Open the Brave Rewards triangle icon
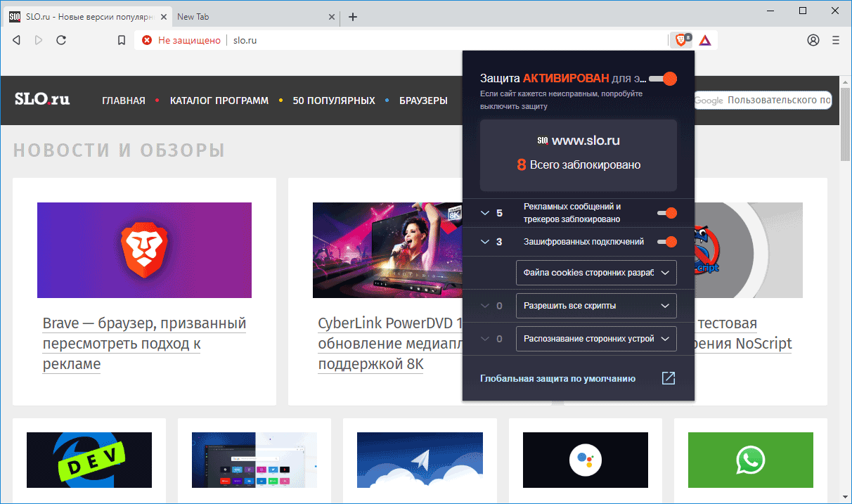Image resolution: width=852 pixels, height=504 pixels. tap(704, 40)
